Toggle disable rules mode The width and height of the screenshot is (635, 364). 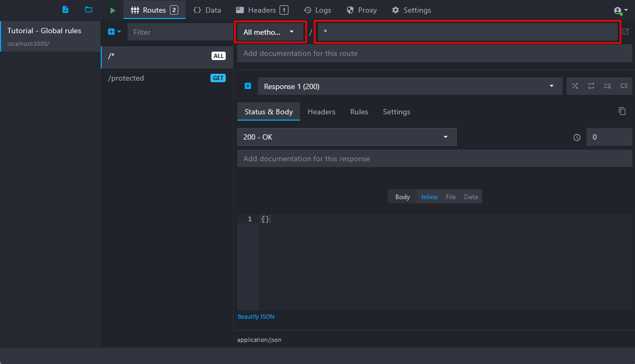(607, 86)
